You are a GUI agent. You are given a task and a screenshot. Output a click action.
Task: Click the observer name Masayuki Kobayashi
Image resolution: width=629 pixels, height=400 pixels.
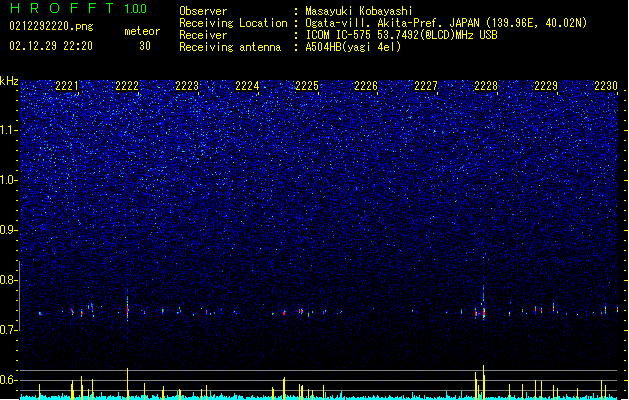359,11
